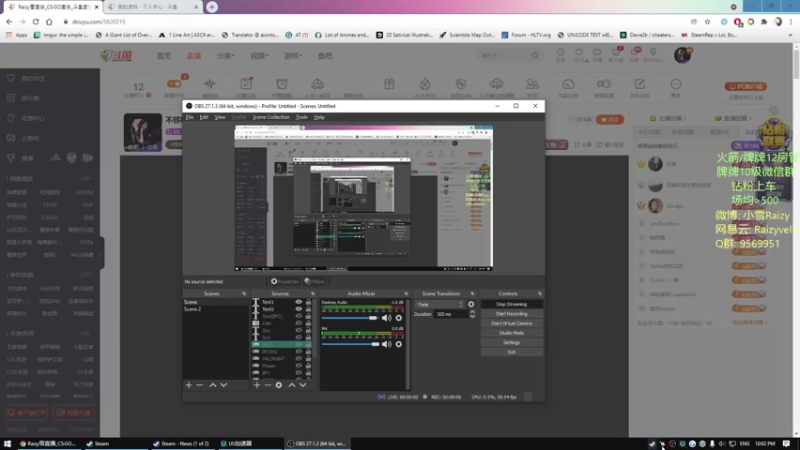Mute the Mic channel speaker icon
The height and width of the screenshot is (450, 800).
click(x=386, y=344)
